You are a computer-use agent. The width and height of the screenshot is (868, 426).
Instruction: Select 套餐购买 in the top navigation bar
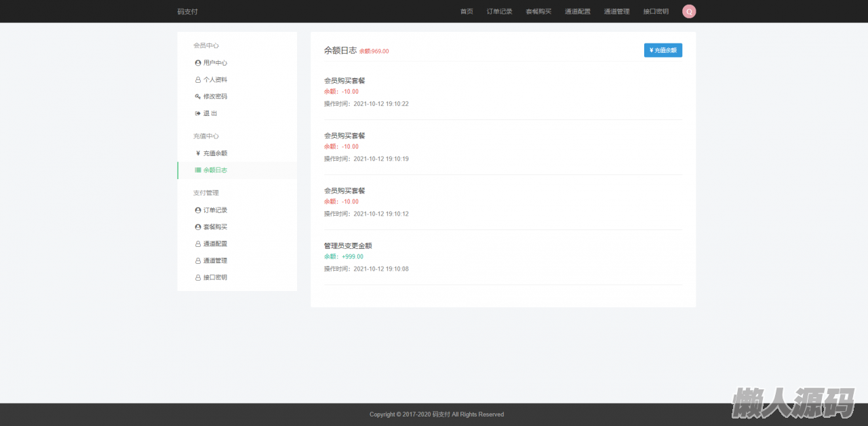(538, 12)
